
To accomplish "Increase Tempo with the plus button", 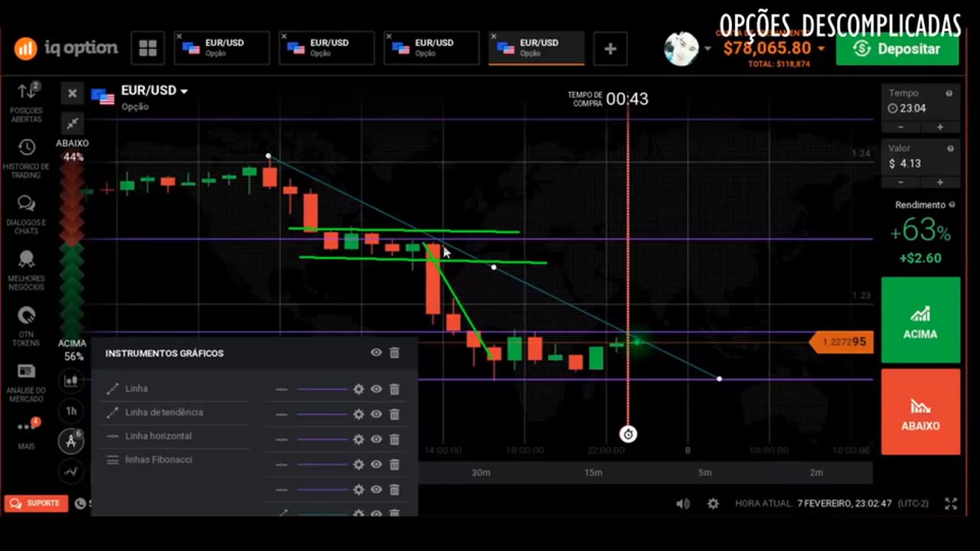I will [940, 127].
